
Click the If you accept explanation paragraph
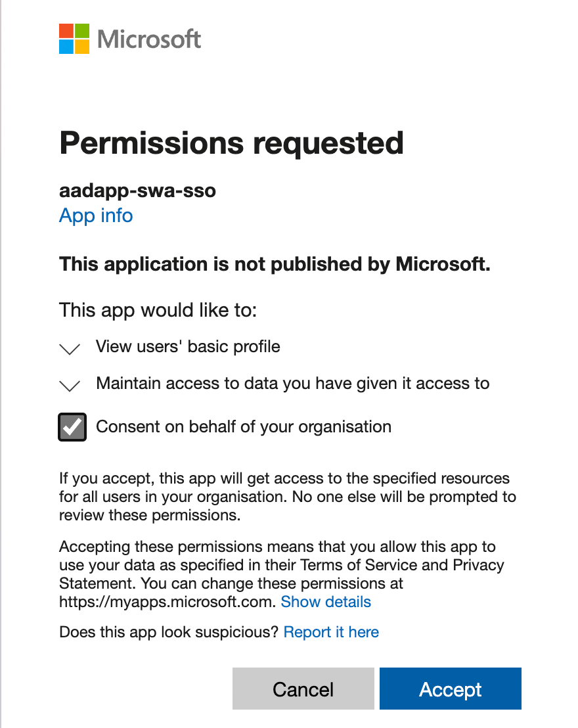(x=288, y=496)
